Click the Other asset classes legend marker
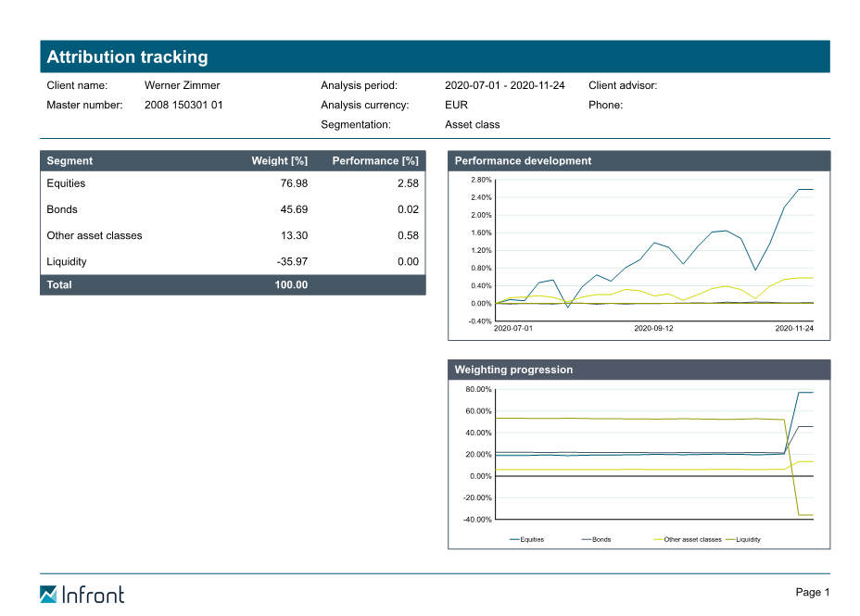The width and height of the screenshot is (860, 616). click(x=658, y=539)
